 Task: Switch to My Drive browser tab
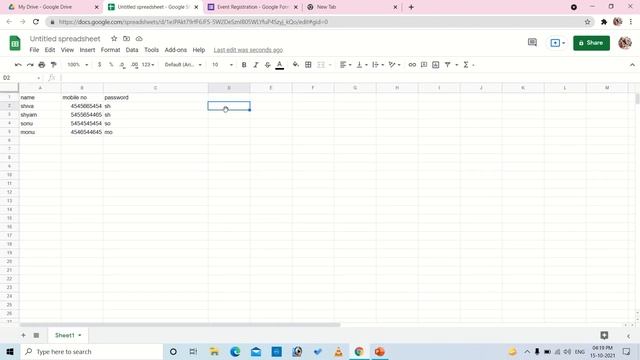(53, 7)
